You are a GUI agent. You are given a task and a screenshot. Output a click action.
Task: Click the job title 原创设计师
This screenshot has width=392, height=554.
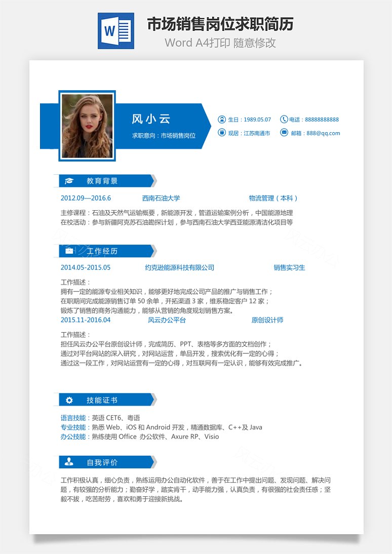(x=267, y=320)
